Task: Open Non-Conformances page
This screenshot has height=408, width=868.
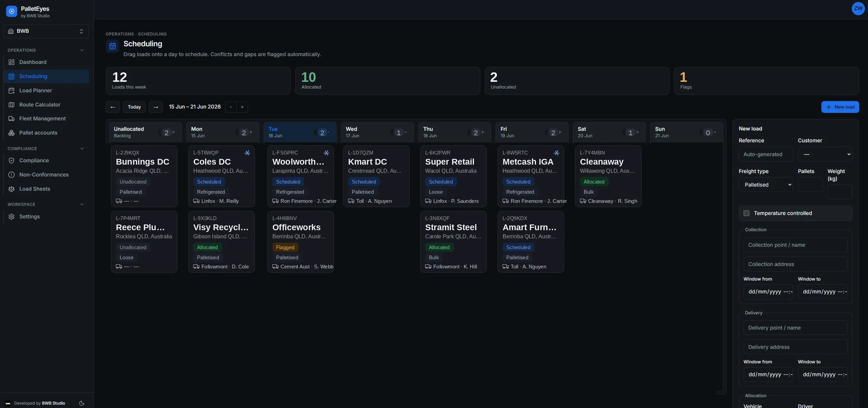Action: coord(46,174)
